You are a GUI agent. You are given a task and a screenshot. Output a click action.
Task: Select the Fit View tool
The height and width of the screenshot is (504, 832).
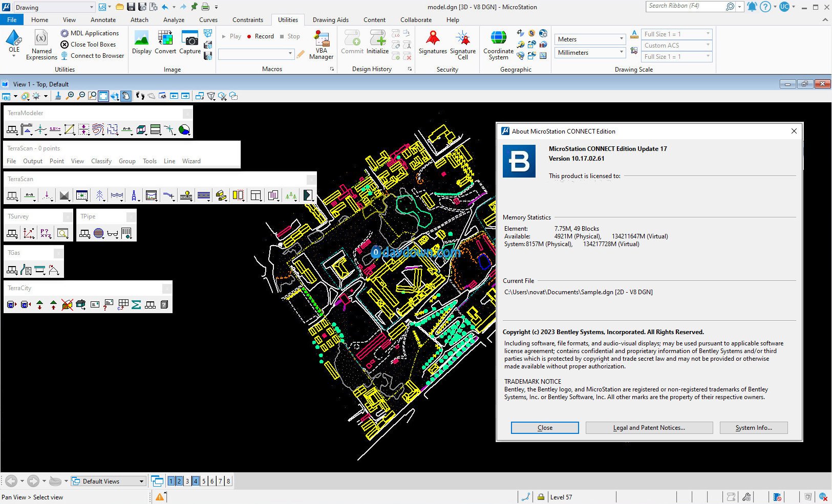tap(103, 96)
